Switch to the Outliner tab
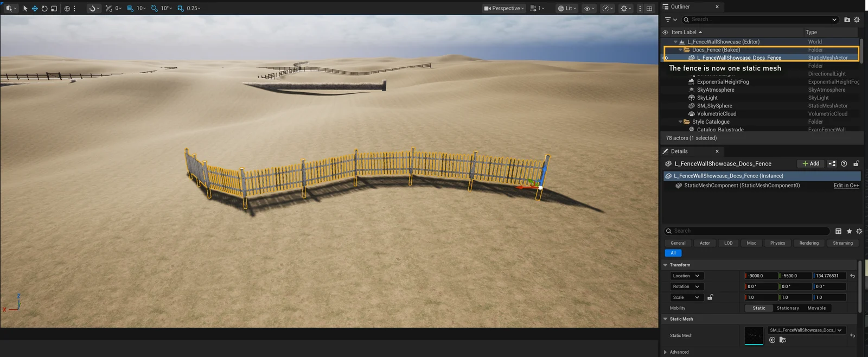Screen dimensions: 868x357 pos(680,7)
